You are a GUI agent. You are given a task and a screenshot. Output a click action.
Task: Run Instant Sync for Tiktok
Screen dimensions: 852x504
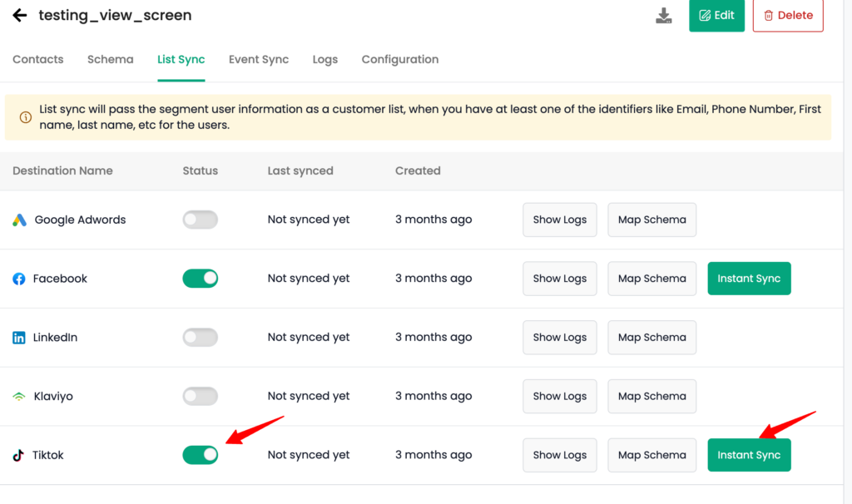point(749,455)
